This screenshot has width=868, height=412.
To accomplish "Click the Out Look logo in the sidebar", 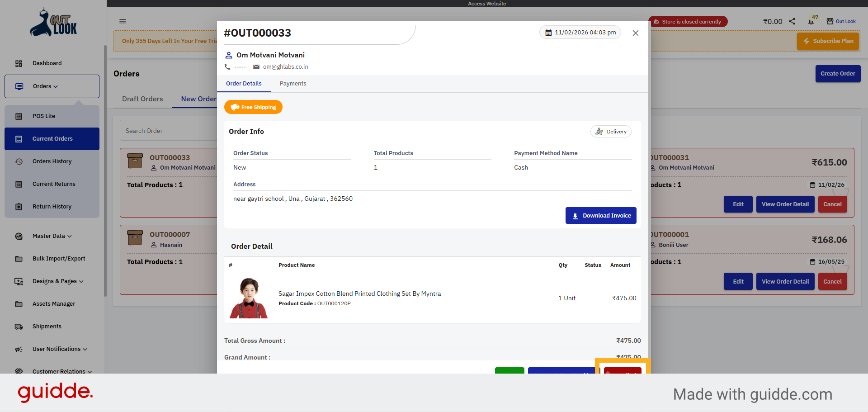I will pos(53,23).
